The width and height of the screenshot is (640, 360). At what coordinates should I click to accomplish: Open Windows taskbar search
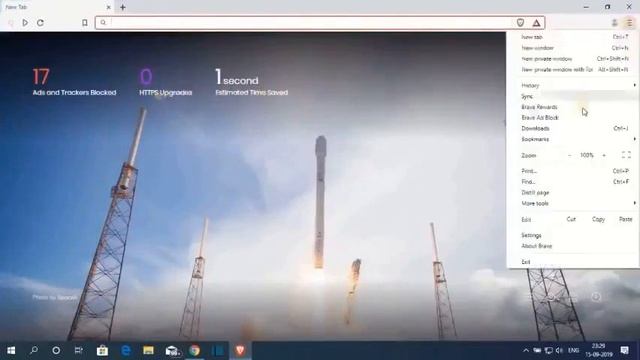(x=34, y=350)
